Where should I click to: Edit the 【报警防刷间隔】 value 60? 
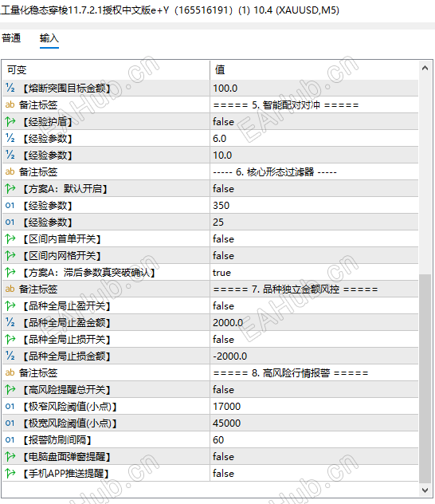314,439
